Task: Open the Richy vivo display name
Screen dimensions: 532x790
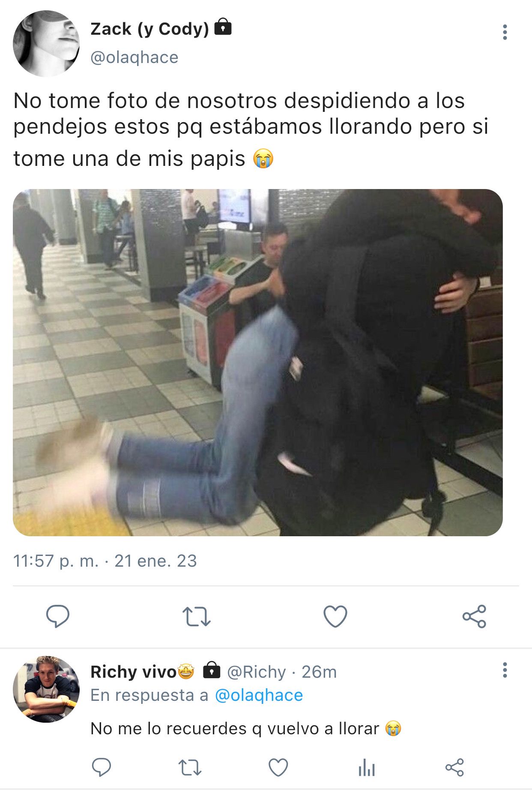Action: click(x=133, y=672)
